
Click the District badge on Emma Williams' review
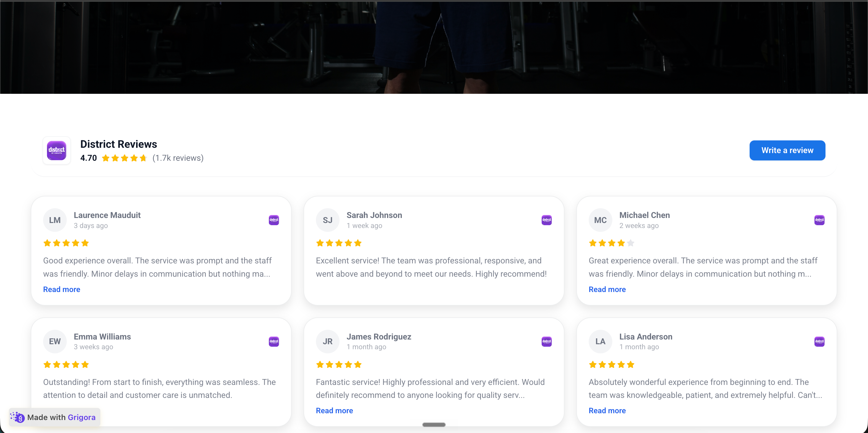(x=274, y=342)
